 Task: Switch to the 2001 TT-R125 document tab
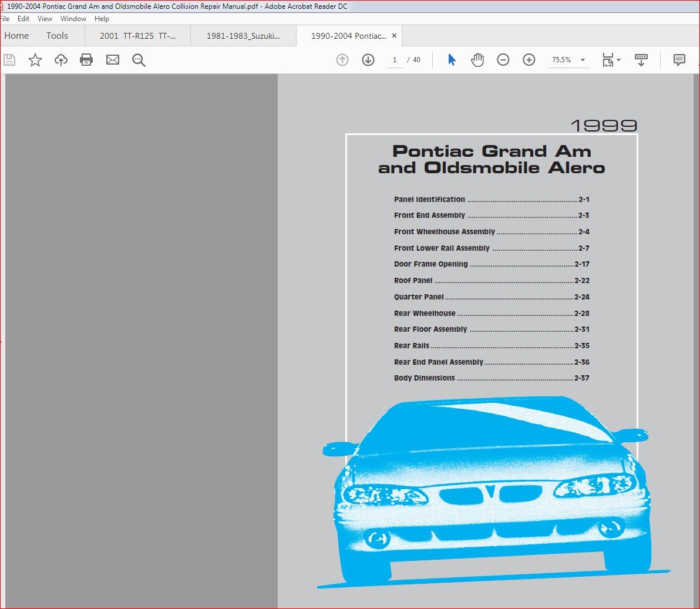click(137, 36)
